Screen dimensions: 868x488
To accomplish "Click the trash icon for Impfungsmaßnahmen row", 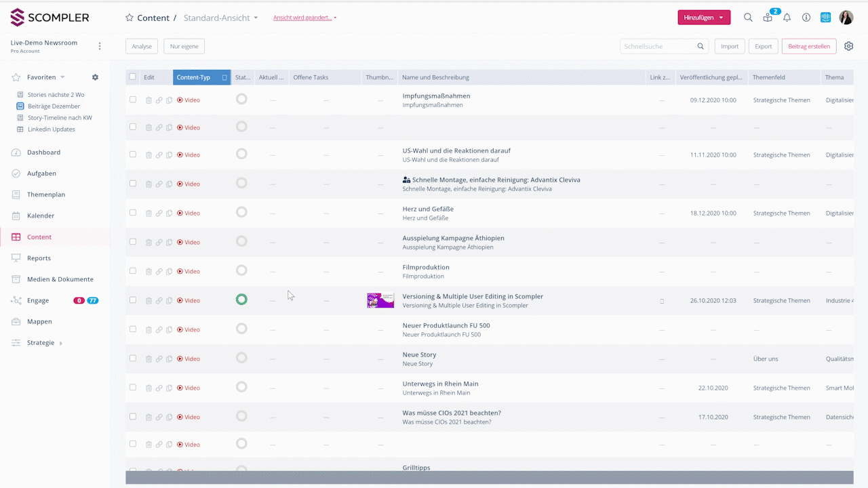I will [x=149, y=100].
